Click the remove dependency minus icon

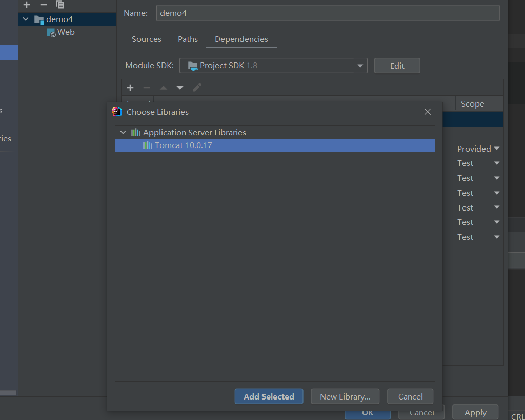pos(146,87)
